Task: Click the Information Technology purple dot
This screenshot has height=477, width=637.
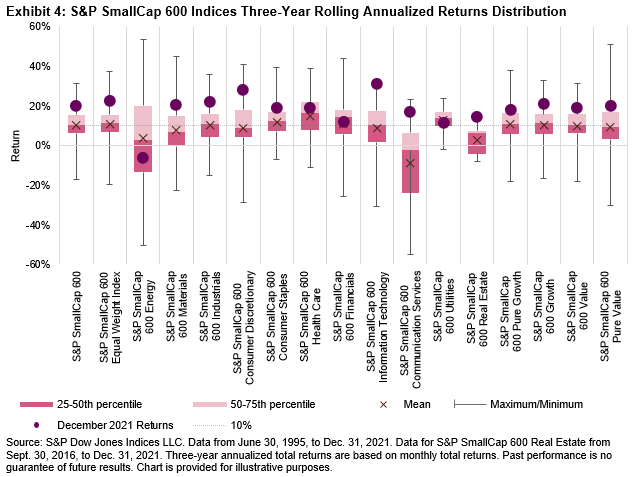Action: click(377, 85)
